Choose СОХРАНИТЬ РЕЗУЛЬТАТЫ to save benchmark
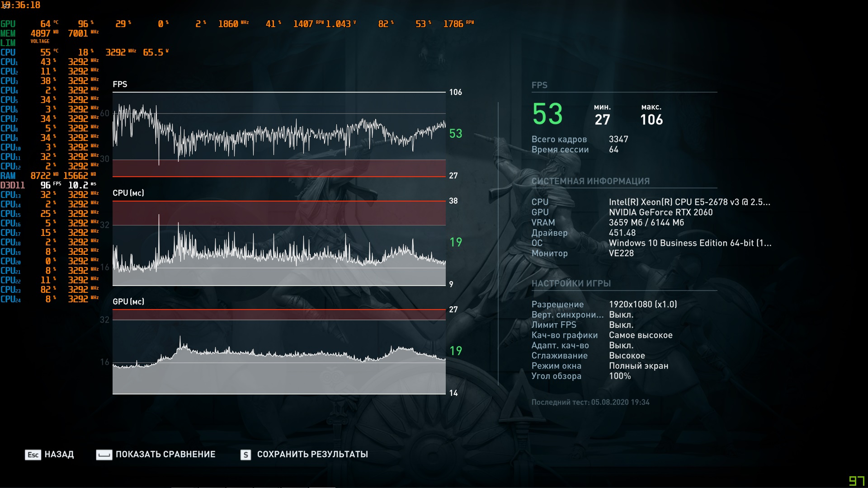Image resolution: width=868 pixels, height=488 pixels. [x=312, y=455]
